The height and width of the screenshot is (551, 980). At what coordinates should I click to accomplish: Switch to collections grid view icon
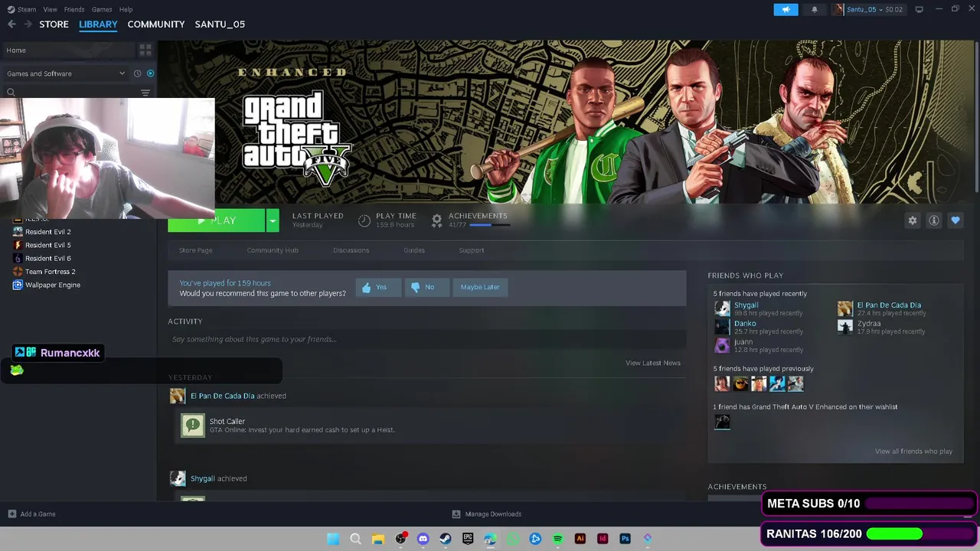[x=145, y=51]
